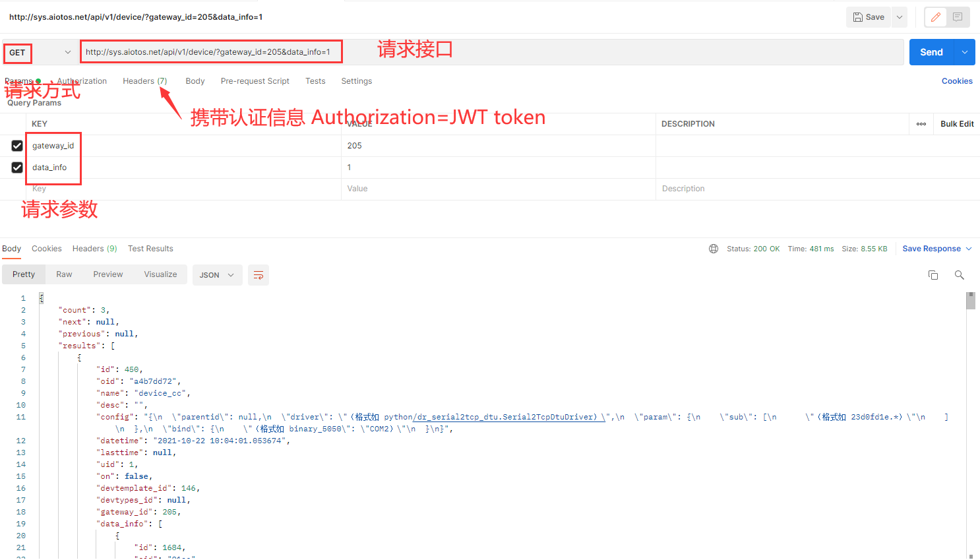The image size is (980, 560).
Task: Switch to the Pre-request Script tab
Action: coord(255,81)
